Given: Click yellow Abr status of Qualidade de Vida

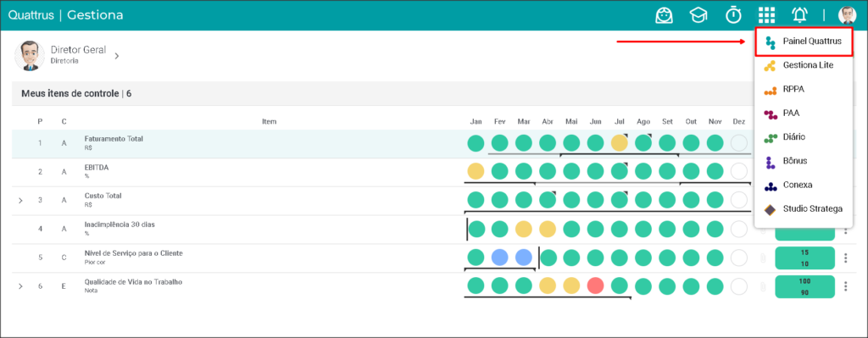Looking at the screenshot, I should pos(548,286).
